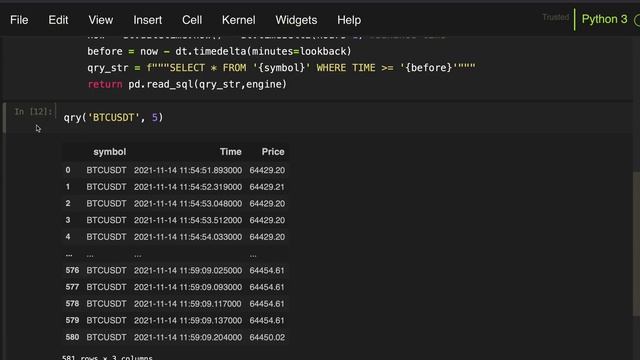Click timestamp 11:59:09.137000 in row 579
The width and height of the screenshot is (640, 360).
(188, 321)
